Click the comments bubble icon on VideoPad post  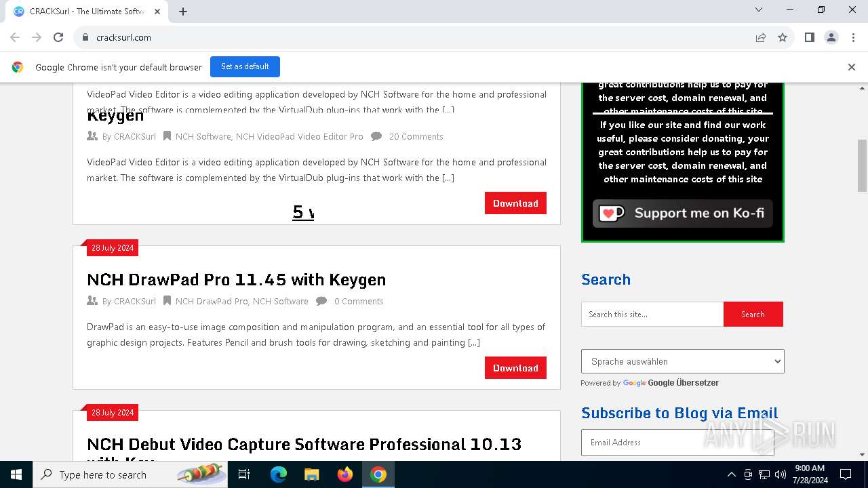click(x=376, y=136)
